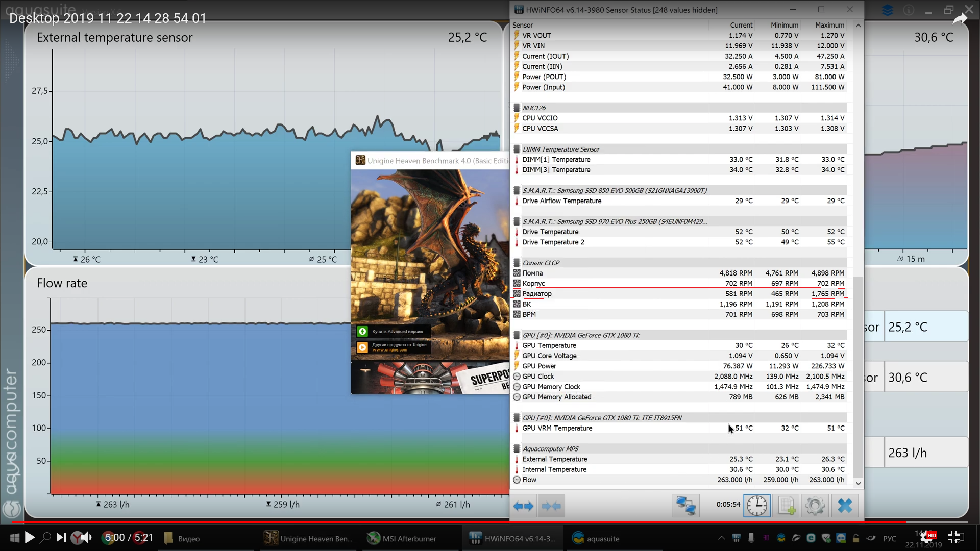The height and width of the screenshot is (551, 980).
Task: Switch to aquasuite taskbar item
Action: pos(595,538)
